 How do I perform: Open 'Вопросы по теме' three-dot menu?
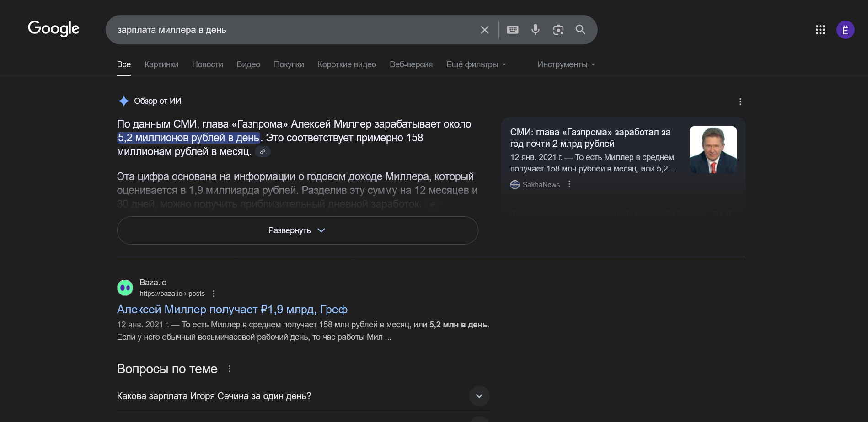[x=230, y=369]
